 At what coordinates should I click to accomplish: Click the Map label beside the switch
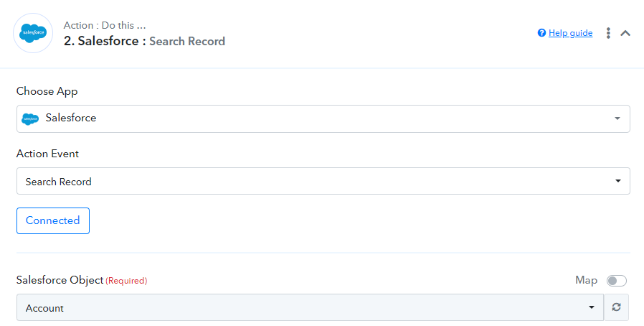[586, 280]
